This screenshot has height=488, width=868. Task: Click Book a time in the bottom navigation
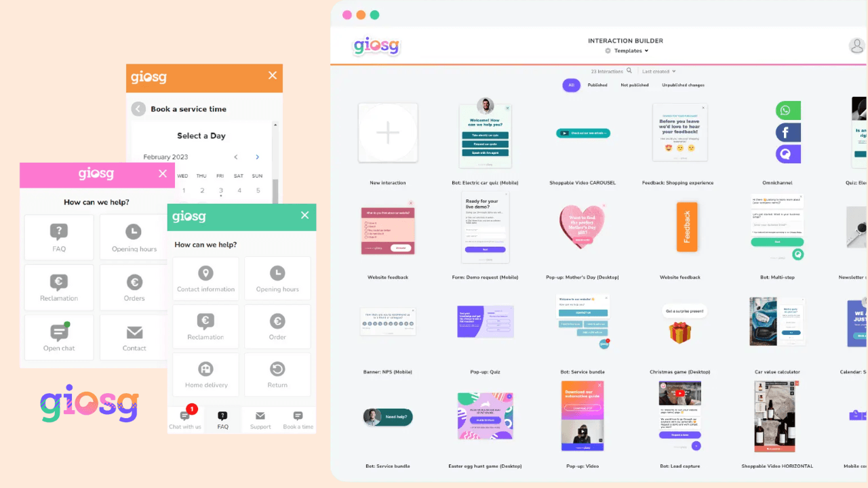[298, 420]
